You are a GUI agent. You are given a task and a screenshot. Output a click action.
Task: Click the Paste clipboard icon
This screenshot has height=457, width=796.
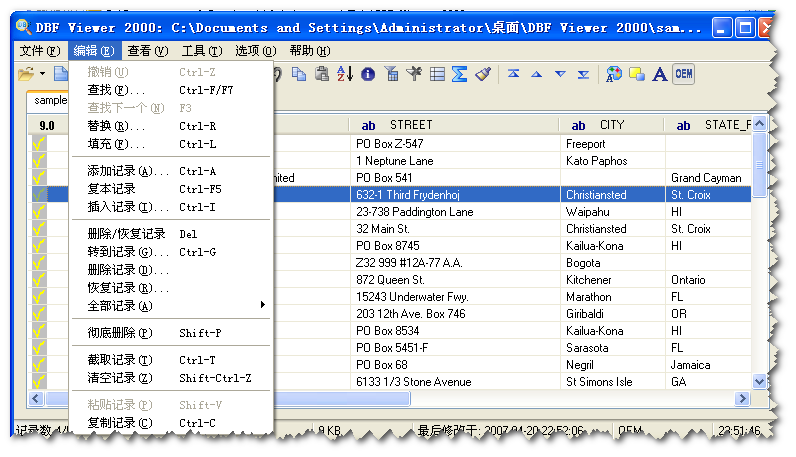[322, 74]
